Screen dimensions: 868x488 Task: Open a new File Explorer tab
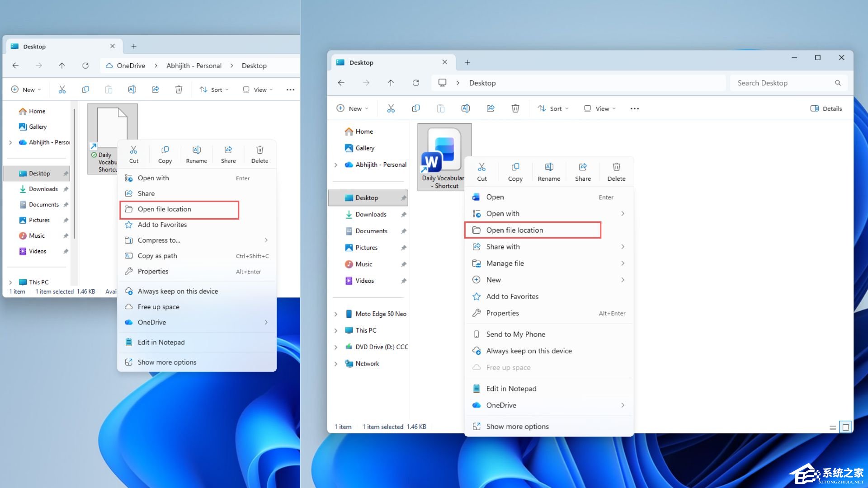coord(467,62)
